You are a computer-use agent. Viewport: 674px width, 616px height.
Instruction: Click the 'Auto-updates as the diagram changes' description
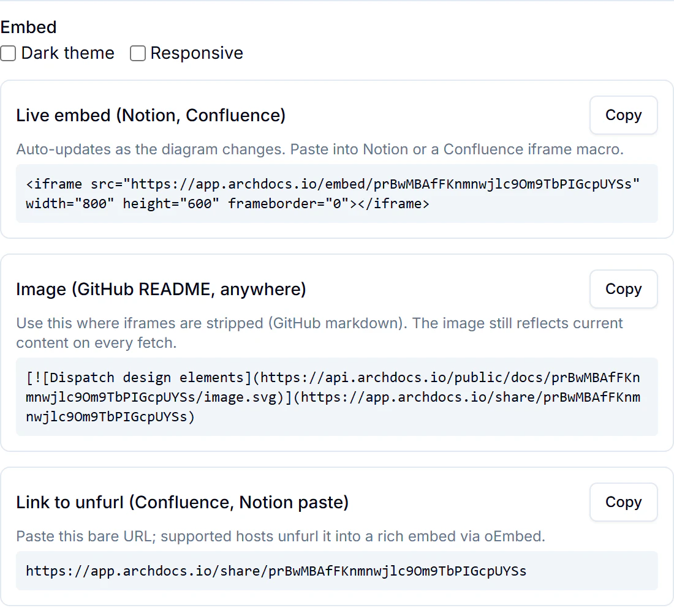320,149
